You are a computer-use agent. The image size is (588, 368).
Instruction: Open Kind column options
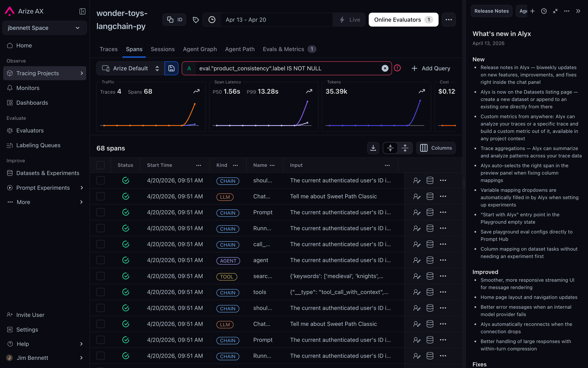(x=235, y=165)
